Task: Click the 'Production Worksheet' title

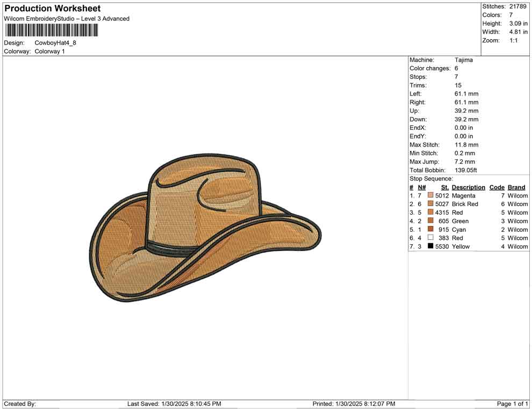Action: (53, 9)
